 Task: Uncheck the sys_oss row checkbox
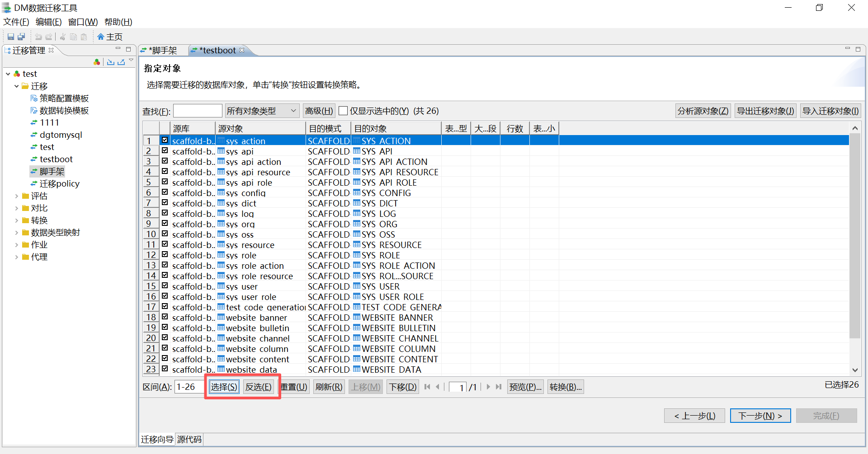pos(165,234)
